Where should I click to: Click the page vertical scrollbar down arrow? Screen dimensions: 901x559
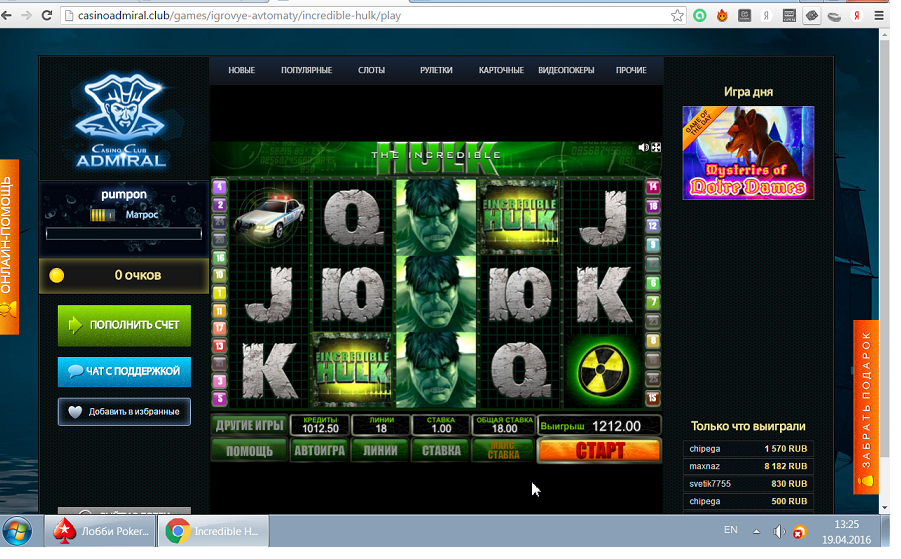pyautogui.click(x=884, y=508)
